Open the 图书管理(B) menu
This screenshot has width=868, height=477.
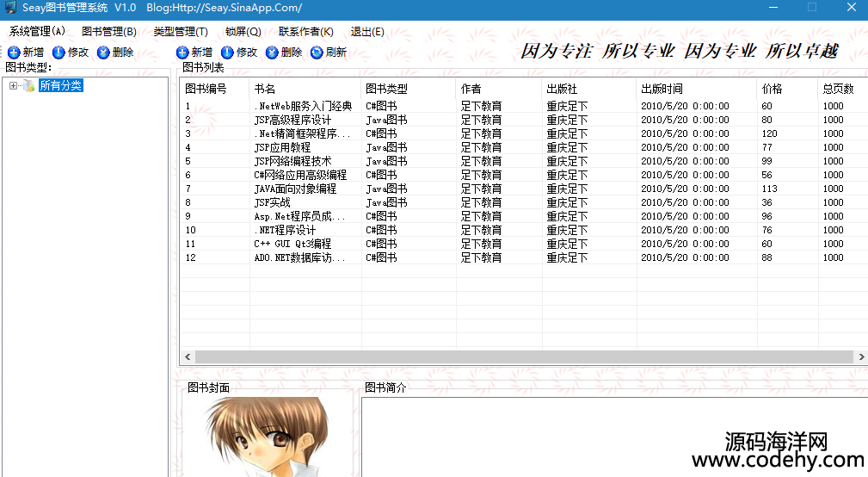point(109,32)
